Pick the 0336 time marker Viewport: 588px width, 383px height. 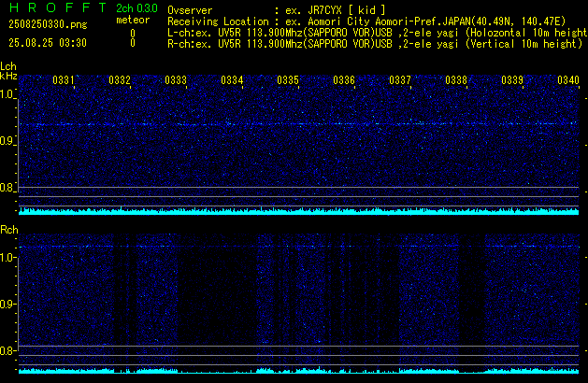click(x=344, y=80)
